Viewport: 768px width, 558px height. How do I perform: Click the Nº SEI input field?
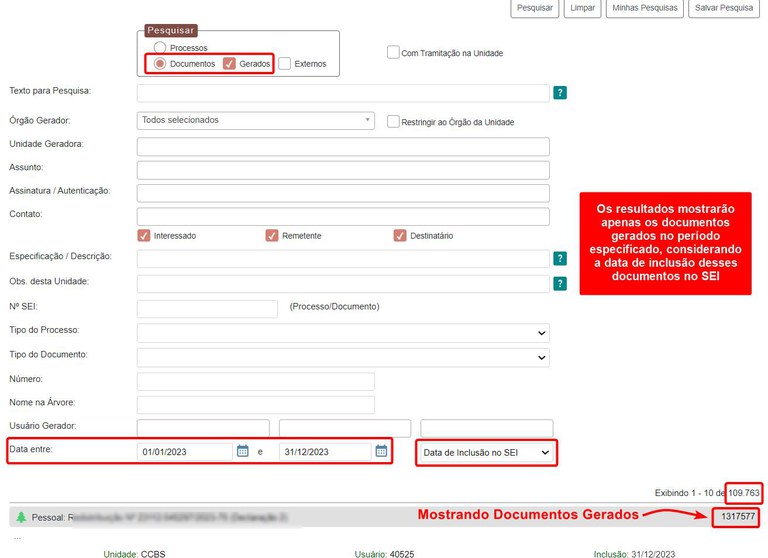(207, 309)
